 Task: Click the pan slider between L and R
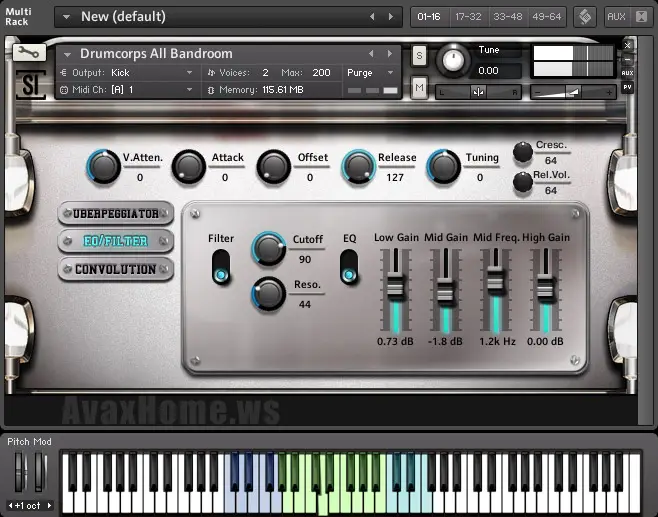click(x=478, y=92)
